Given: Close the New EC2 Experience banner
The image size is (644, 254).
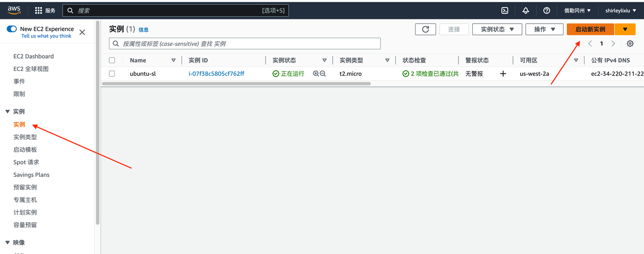Looking at the screenshot, I should click(x=82, y=32).
